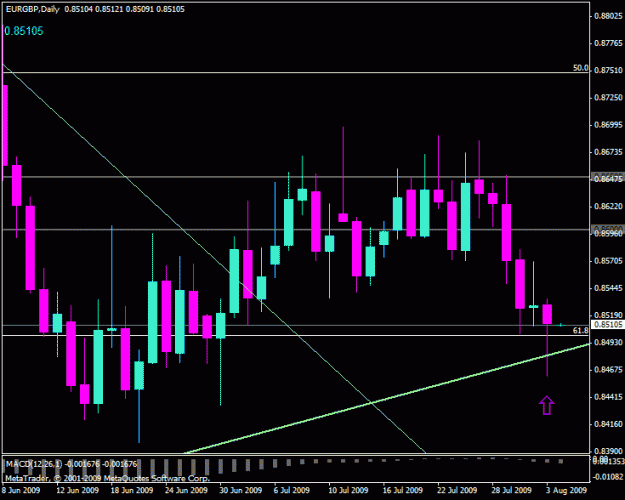Viewport: 625px width, 500px height.
Task: Click the 18 Jun 2009 date label
Action: [132, 490]
